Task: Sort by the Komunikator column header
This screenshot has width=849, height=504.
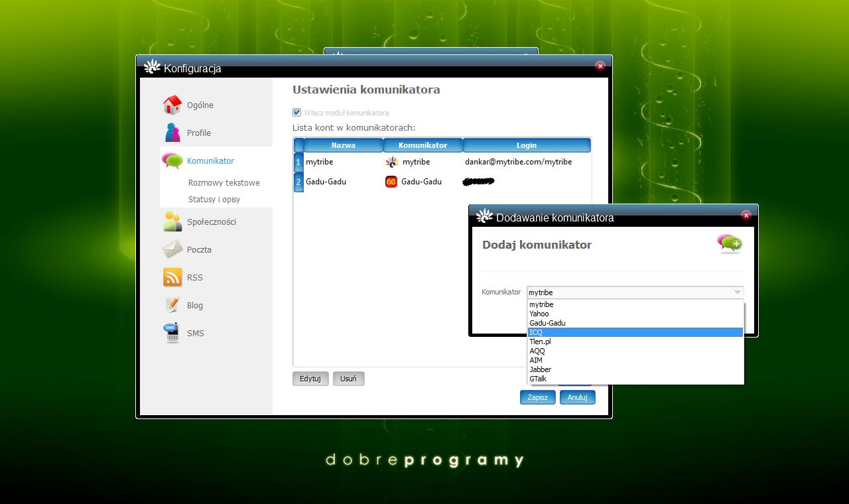Action: point(423,145)
